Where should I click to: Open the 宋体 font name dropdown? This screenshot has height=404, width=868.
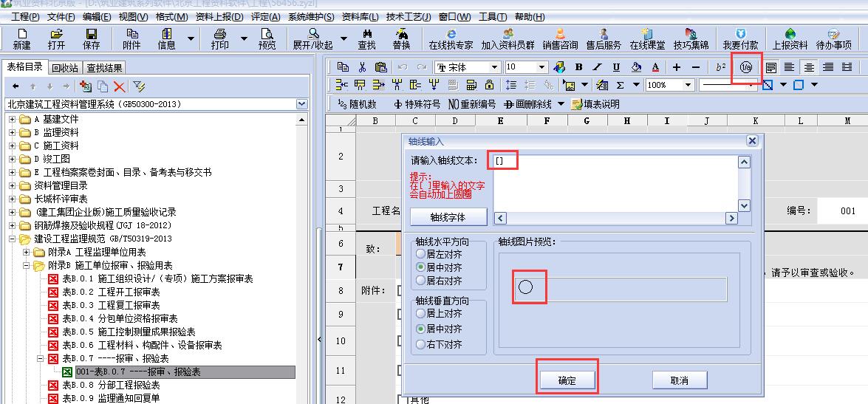[x=495, y=67]
